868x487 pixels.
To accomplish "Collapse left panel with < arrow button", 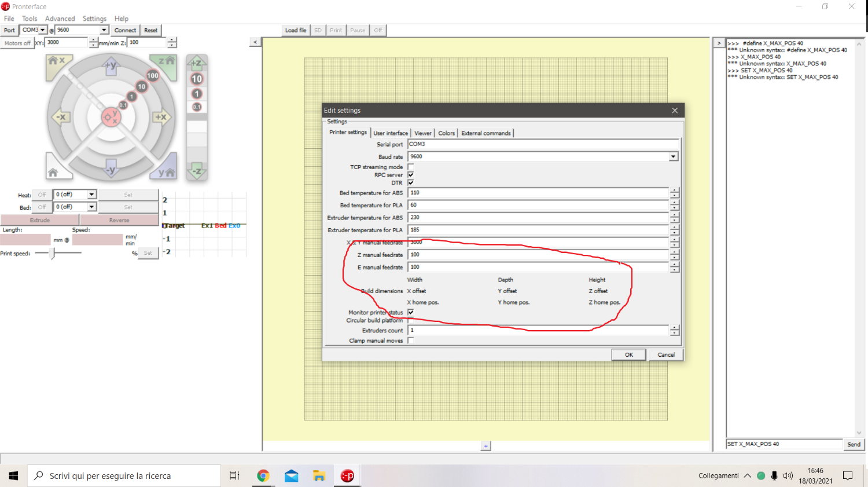I will [x=255, y=42].
